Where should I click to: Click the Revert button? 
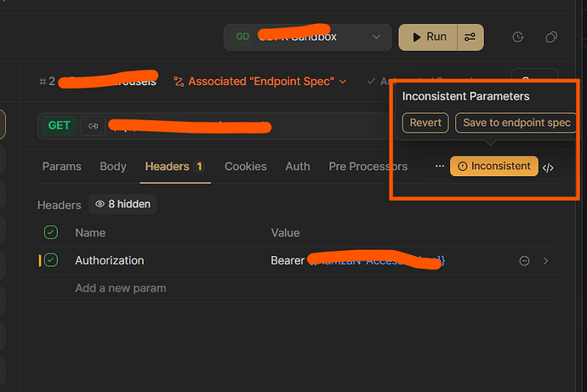(x=425, y=122)
